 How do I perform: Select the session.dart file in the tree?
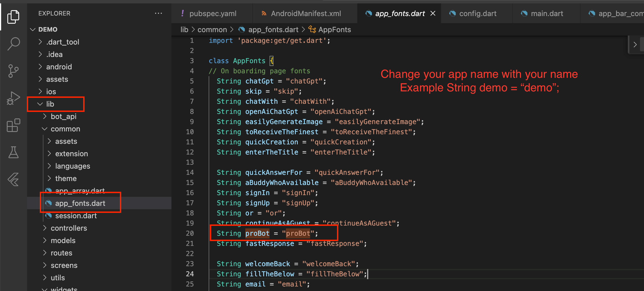76,216
